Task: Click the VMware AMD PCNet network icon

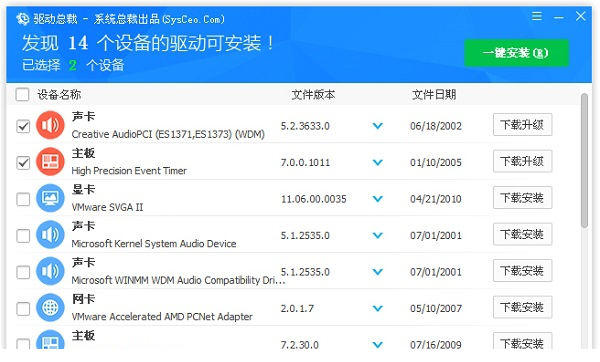Action: (50, 308)
